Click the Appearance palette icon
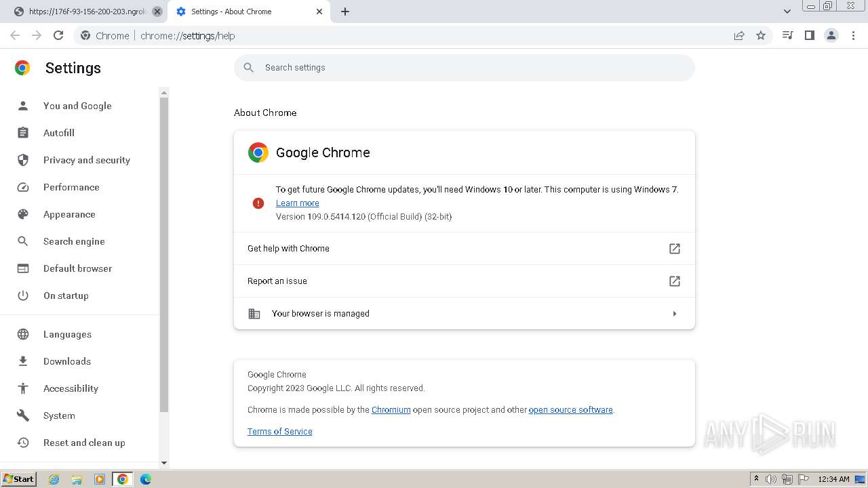The image size is (868, 488). point(23,214)
